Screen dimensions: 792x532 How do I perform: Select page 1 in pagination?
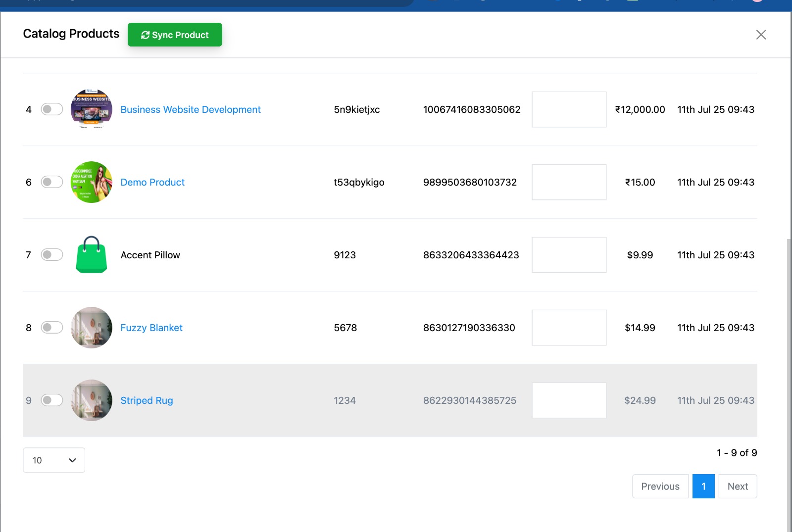(703, 486)
